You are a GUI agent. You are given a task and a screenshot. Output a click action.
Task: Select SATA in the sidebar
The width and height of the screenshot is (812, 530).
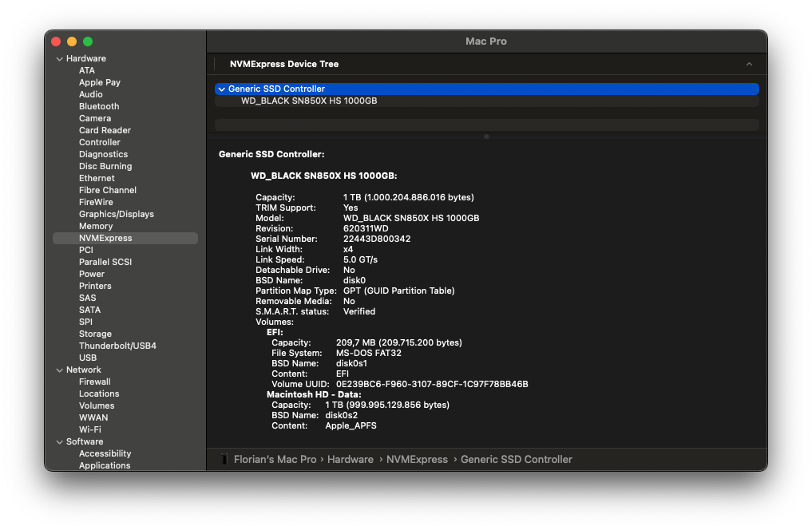coord(89,310)
